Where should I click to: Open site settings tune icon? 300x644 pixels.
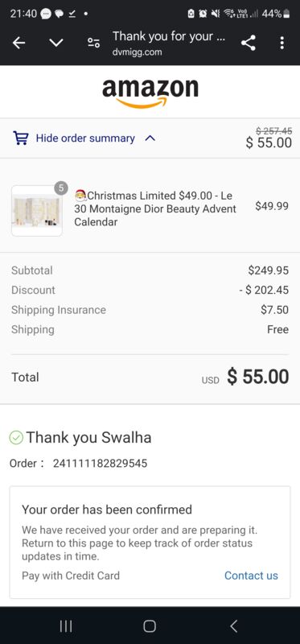click(93, 43)
